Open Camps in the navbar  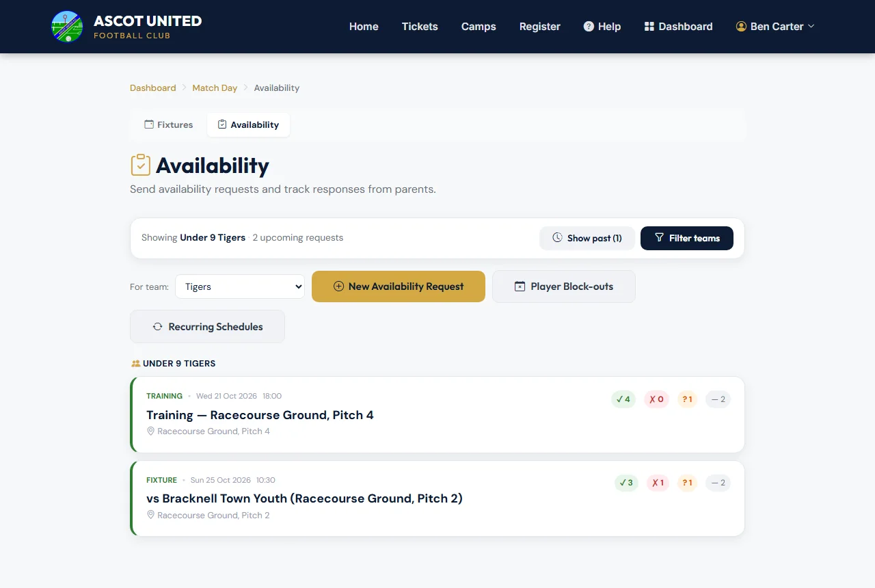click(x=479, y=27)
